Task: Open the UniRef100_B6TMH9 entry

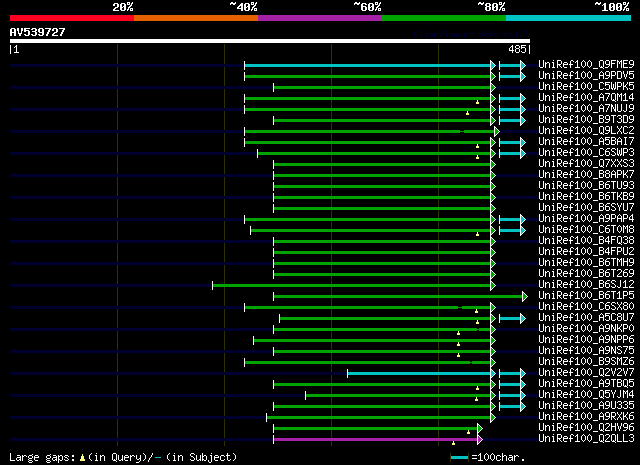Action: click(586, 263)
